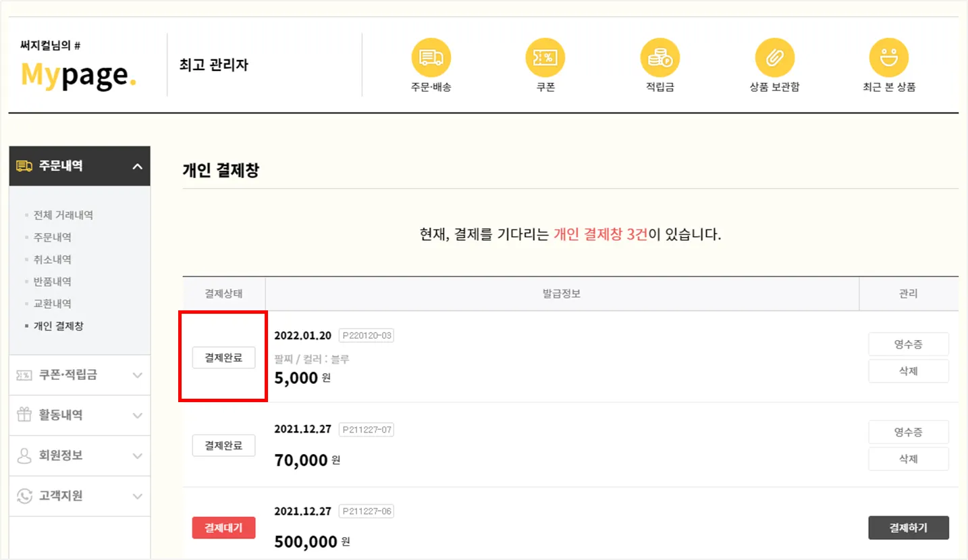
Task: Collapse the 주문내역 sidebar section
Action: pyautogui.click(x=137, y=166)
